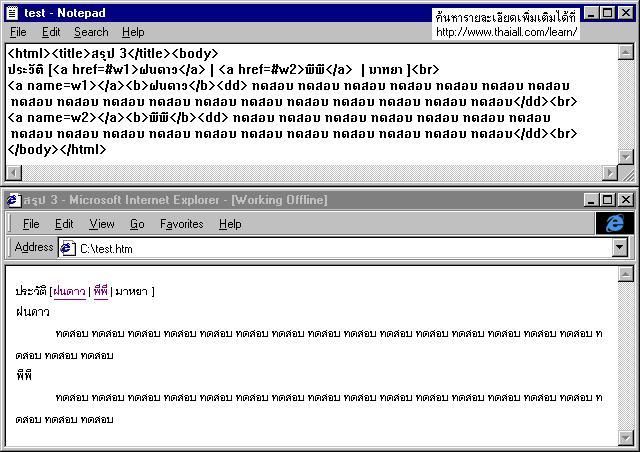Expand the Address bar dropdown arrow
The width and height of the screenshot is (640, 452).
(x=619, y=248)
